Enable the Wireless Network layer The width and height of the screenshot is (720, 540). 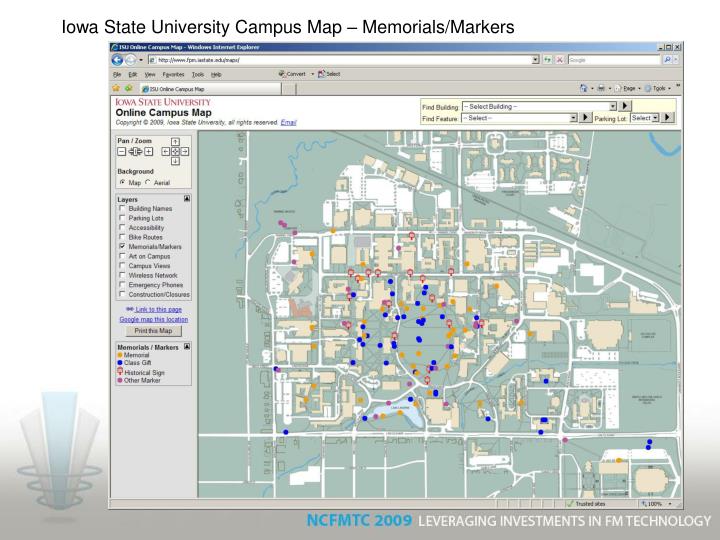click(122, 275)
